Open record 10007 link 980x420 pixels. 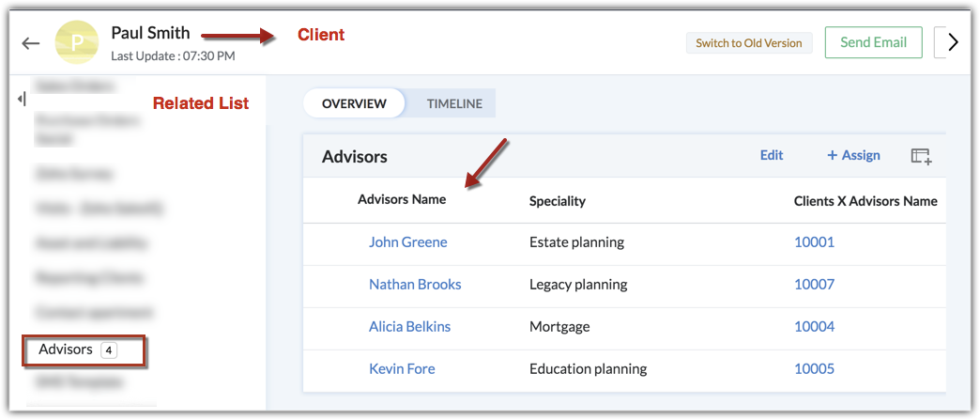[814, 284]
